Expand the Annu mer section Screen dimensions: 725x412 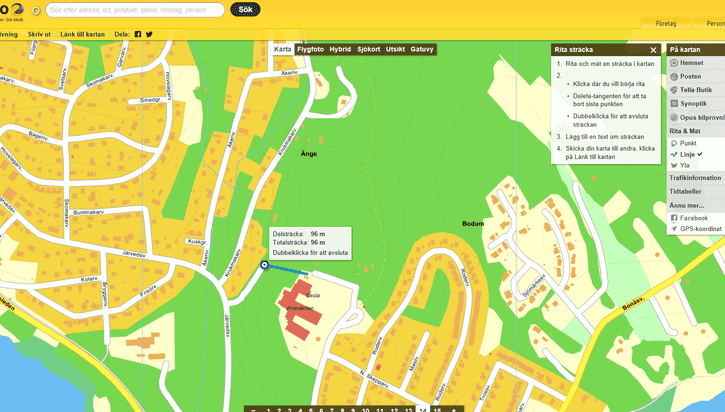pos(687,205)
